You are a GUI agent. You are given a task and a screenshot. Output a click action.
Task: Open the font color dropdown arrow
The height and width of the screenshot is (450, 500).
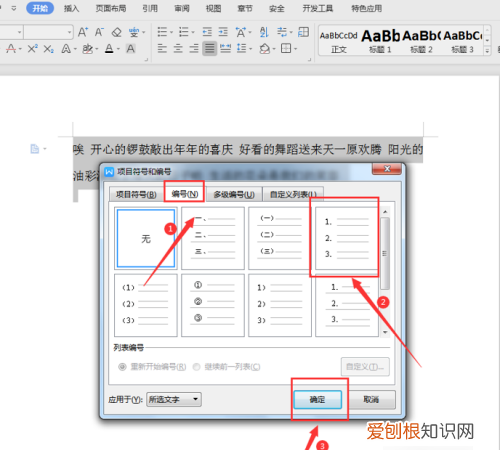tap(118, 49)
